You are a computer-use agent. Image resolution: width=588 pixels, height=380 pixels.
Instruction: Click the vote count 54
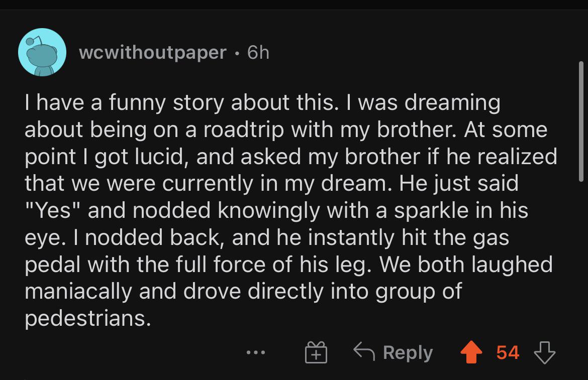(x=508, y=352)
